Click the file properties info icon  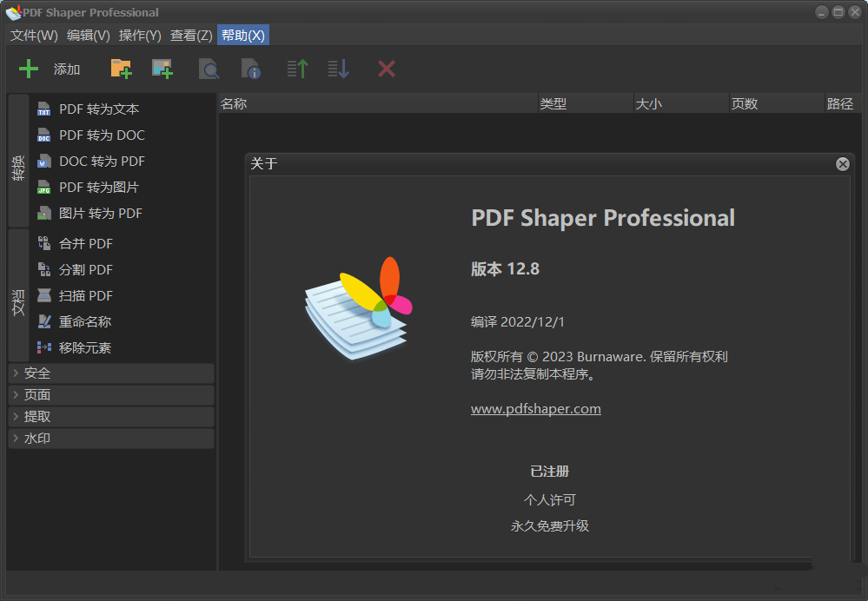(x=250, y=69)
